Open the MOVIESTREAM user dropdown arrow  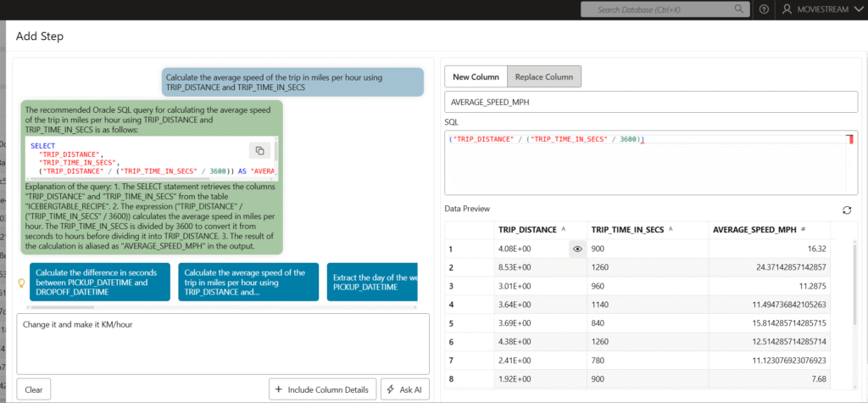pyautogui.click(x=857, y=9)
